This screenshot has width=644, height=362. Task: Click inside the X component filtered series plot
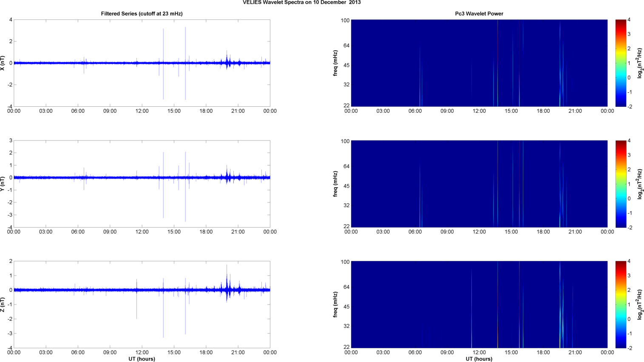tap(142, 63)
